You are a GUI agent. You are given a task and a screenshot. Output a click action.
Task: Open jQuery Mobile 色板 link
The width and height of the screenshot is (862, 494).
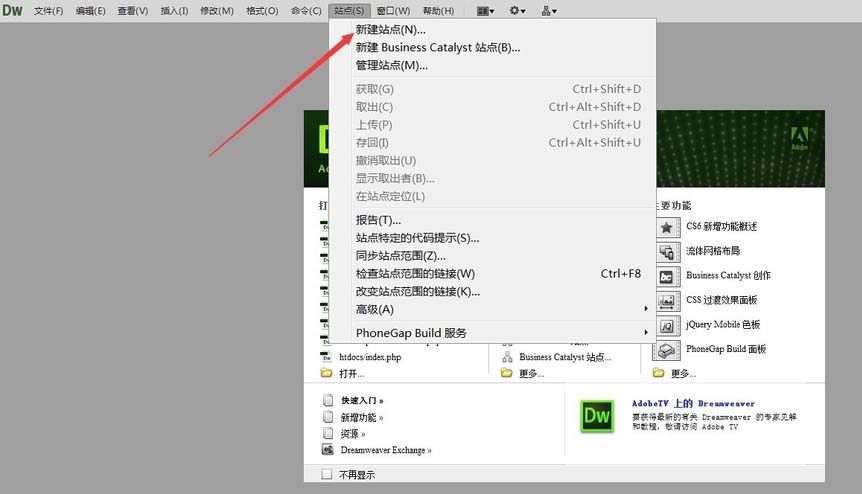723,324
